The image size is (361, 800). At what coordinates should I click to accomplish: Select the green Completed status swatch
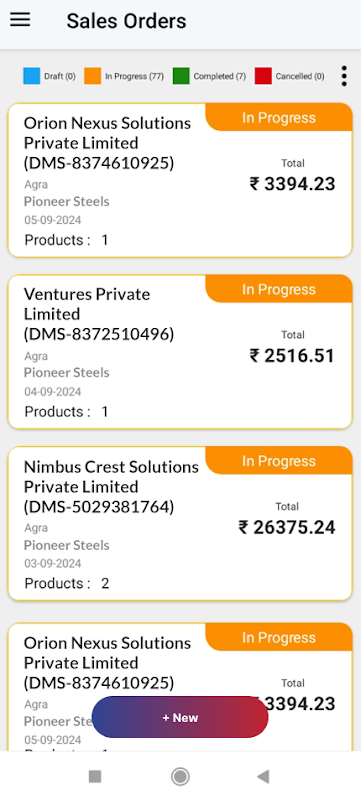tap(181, 76)
